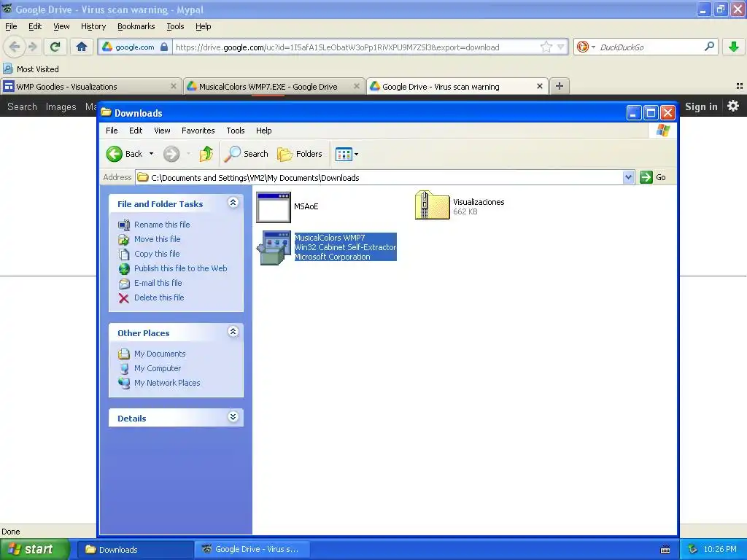Open the File menu in the Downloads window
Image resolution: width=747 pixels, height=560 pixels.
tap(112, 131)
